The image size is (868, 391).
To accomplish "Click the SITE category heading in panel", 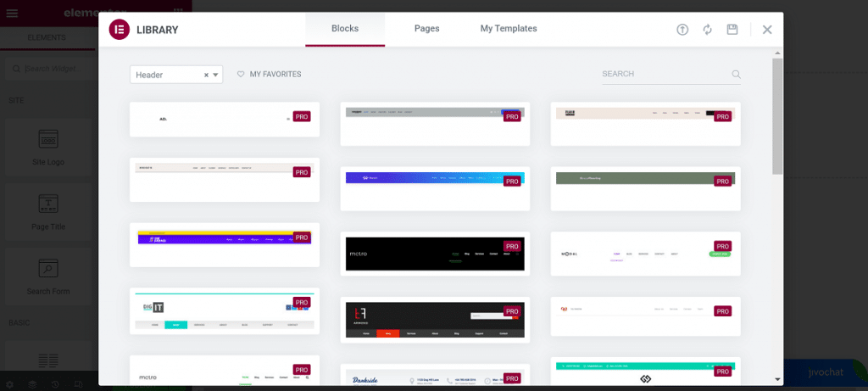I will click(x=16, y=100).
